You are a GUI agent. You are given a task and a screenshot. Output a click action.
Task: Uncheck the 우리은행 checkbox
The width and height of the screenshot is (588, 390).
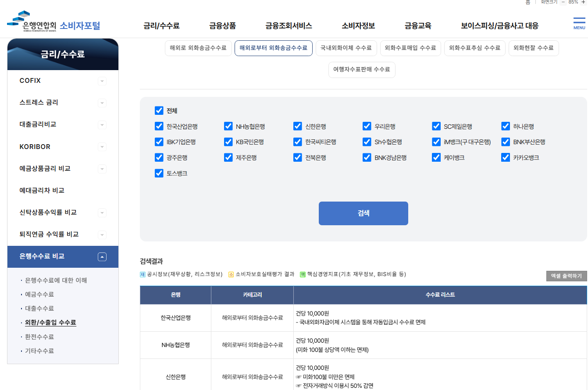pyautogui.click(x=367, y=126)
